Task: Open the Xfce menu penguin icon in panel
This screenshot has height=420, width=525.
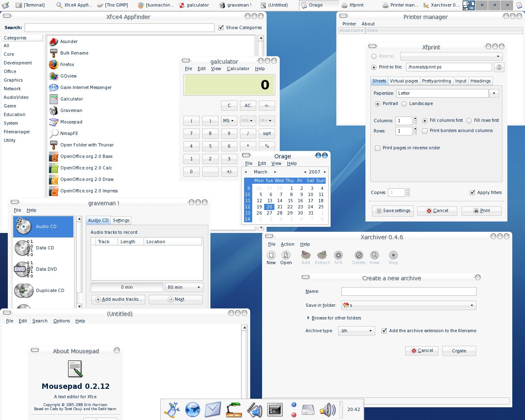Action: coord(173,409)
